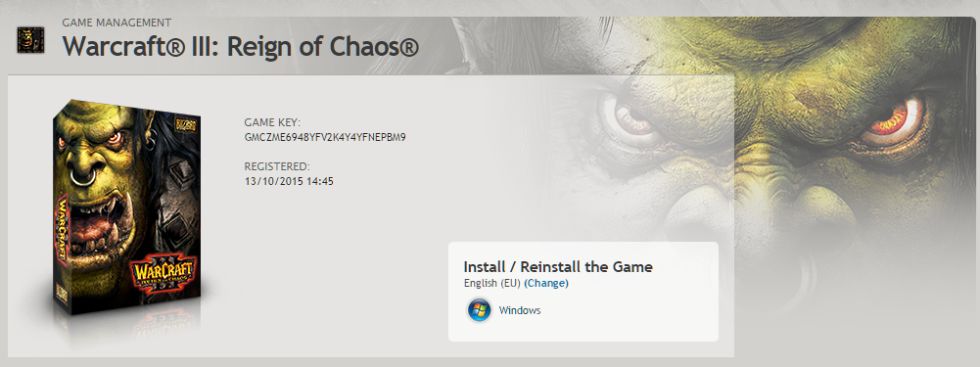Click the Warcraft III: Reign of Chaos title
The height and width of the screenshot is (367, 980).
pyautogui.click(x=241, y=48)
